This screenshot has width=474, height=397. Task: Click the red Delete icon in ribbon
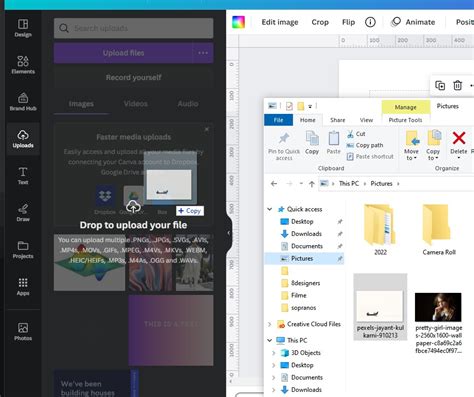coord(459,138)
